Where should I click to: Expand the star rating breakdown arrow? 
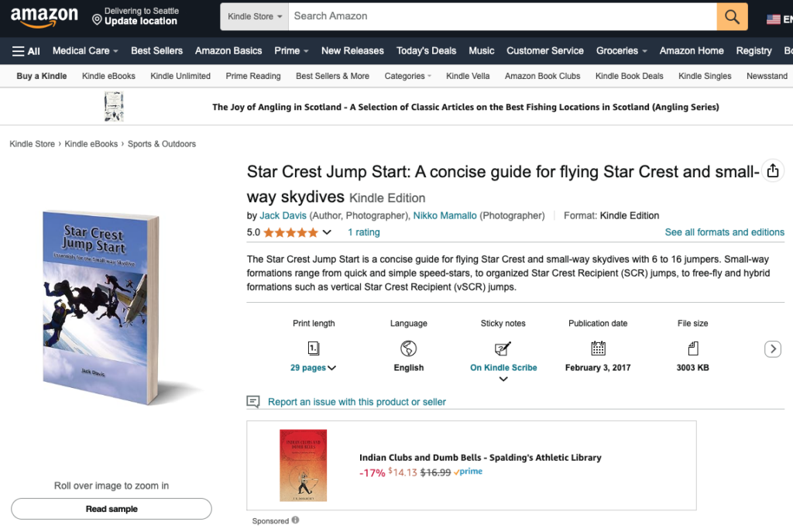pos(327,232)
